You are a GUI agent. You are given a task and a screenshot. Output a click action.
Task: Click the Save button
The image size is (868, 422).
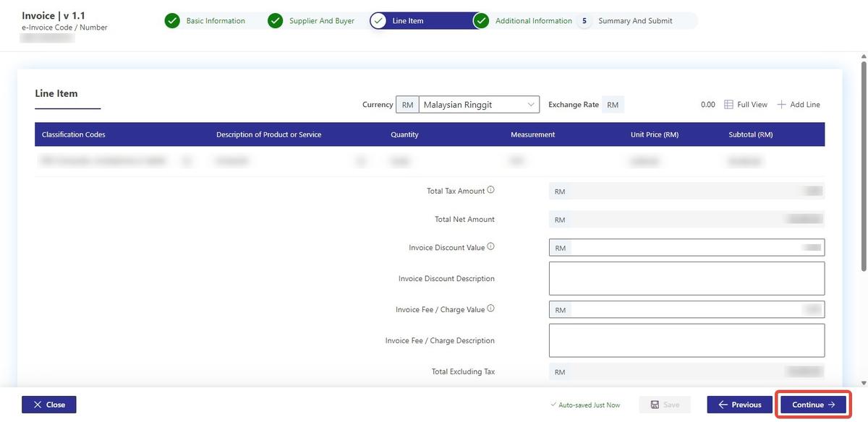pos(665,405)
